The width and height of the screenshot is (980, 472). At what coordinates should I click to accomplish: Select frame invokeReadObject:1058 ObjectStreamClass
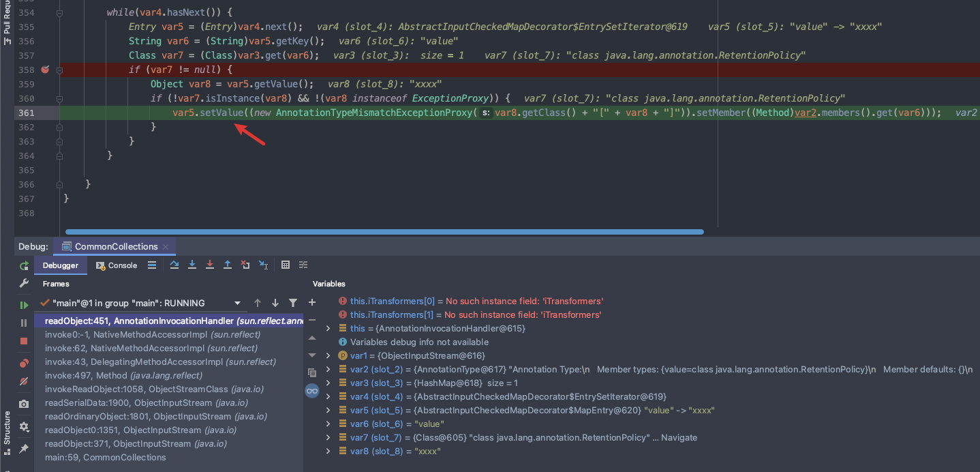(169, 389)
